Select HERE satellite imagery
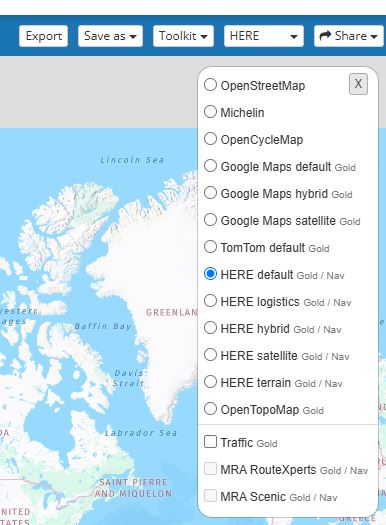386x525 pixels. pos(210,355)
